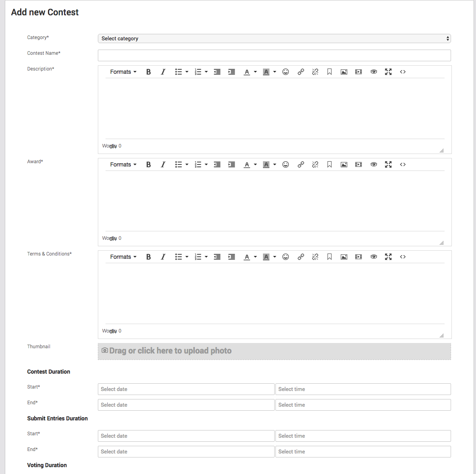Viewport: 476px width, 474px height.
Task: Insert a link in the Award editor
Action: [x=301, y=164]
